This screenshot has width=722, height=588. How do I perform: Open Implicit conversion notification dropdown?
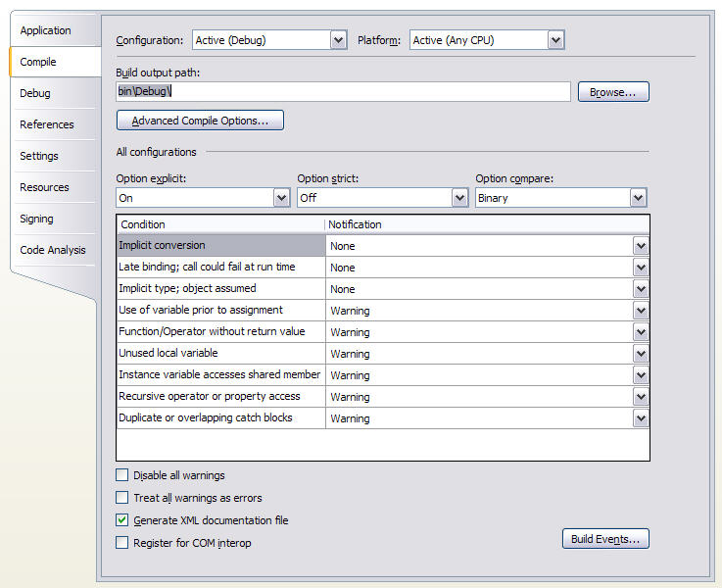click(x=641, y=246)
